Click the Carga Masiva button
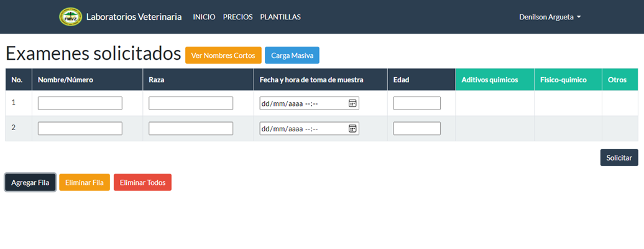The height and width of the screenshot is (249, 644). click(x=292, y=55)
